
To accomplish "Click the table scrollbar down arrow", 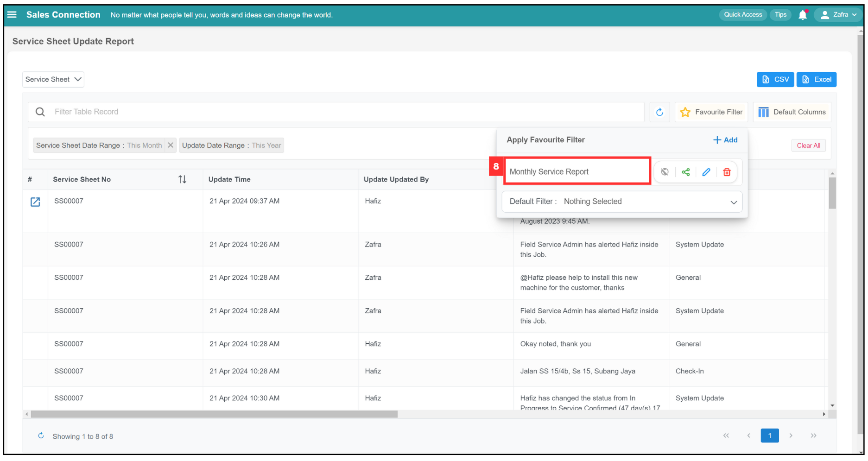I will click(832, 406).
